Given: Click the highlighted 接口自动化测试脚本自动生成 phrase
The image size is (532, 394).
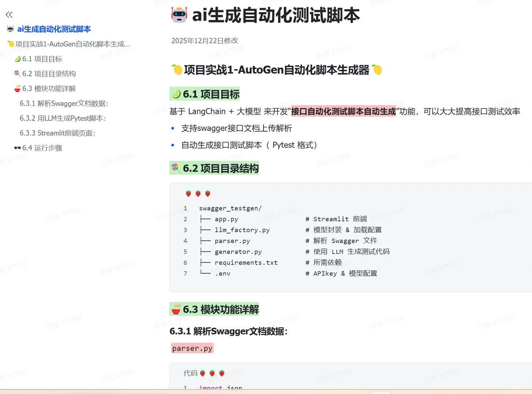Looking at the screenshot, I should point(343,111).
